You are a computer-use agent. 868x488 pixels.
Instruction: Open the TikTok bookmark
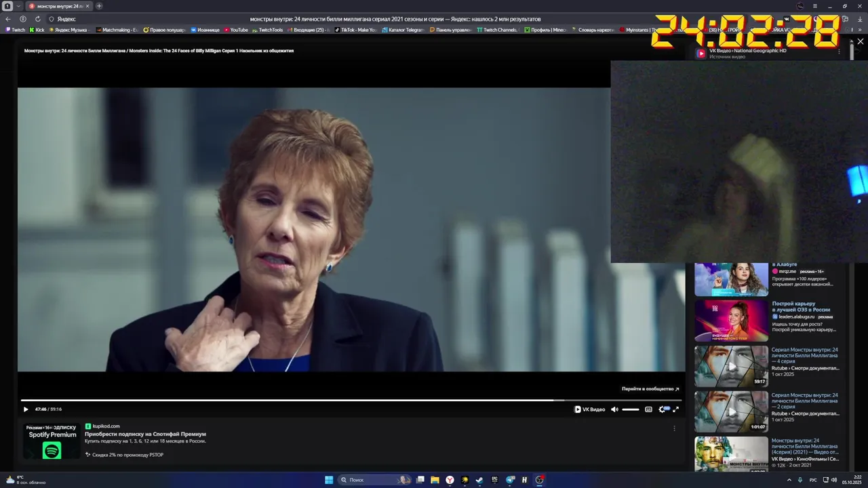point(355,30)
